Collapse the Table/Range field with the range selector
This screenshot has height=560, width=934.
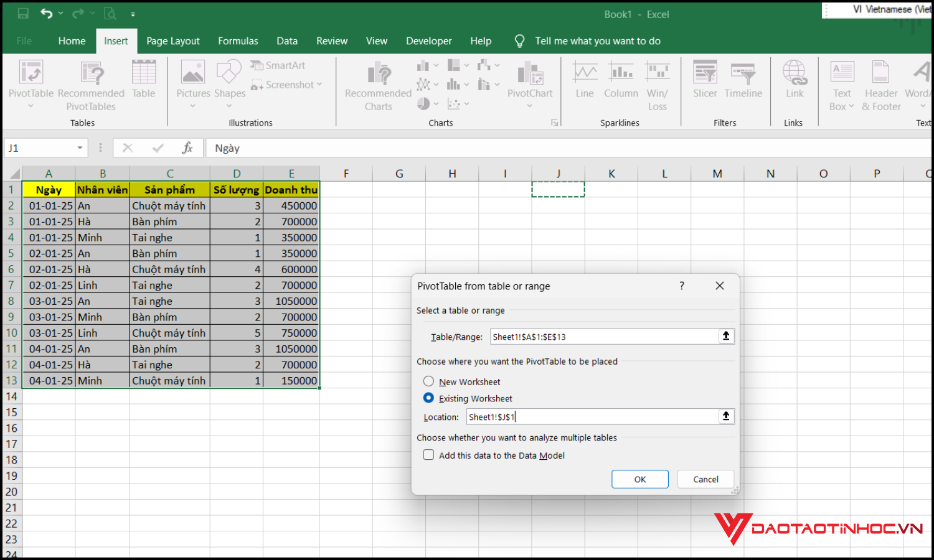[x=725, y=336]
